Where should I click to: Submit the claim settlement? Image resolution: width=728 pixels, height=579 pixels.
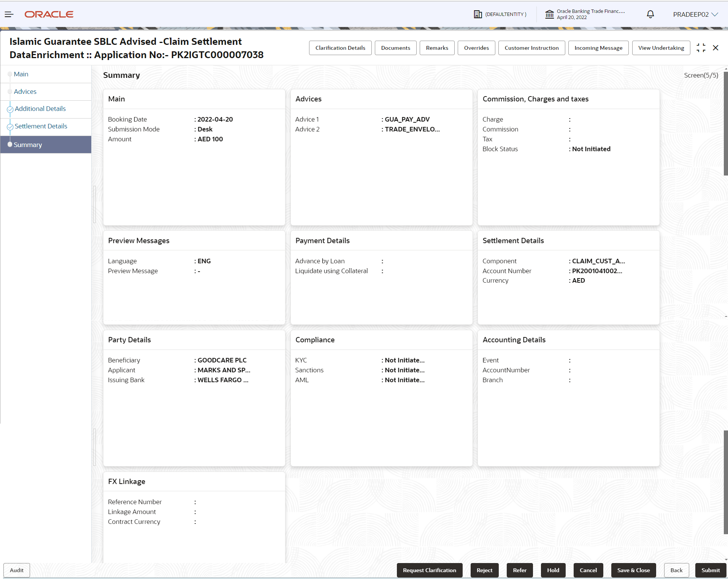point(711,570)
